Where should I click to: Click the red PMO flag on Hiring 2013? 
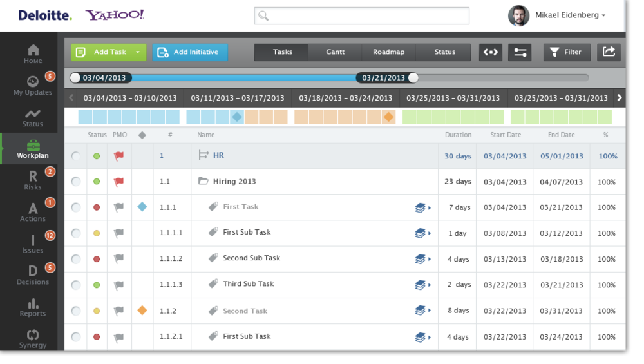point(118,182)
